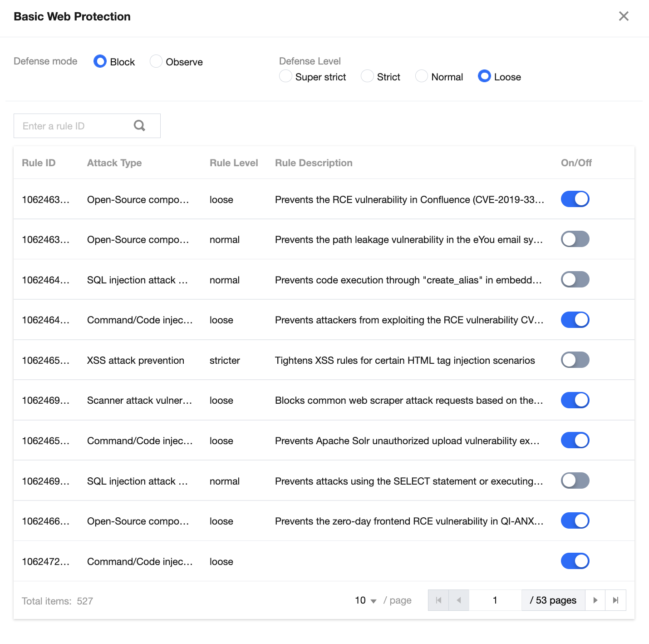Click the previous page arrow
The image size is (649, 644).
coord(459,600)
